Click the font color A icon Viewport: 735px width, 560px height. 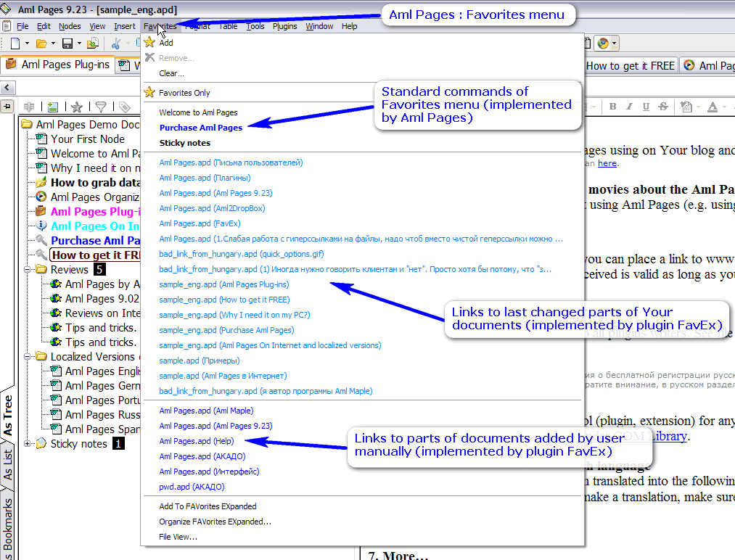pyautogui.click(x=713, y=107)
